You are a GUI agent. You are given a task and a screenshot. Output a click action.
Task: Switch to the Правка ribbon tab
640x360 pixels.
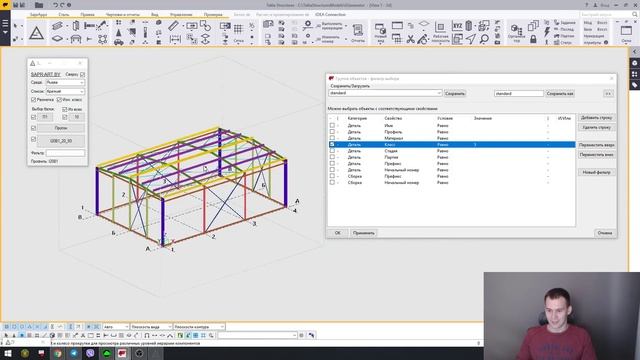(x=87, y=14)
